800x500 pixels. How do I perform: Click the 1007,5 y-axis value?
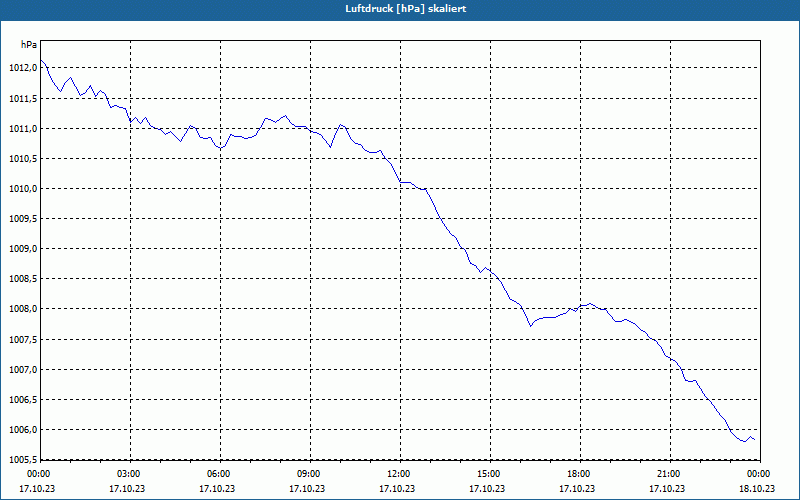[x=23, y=340]
